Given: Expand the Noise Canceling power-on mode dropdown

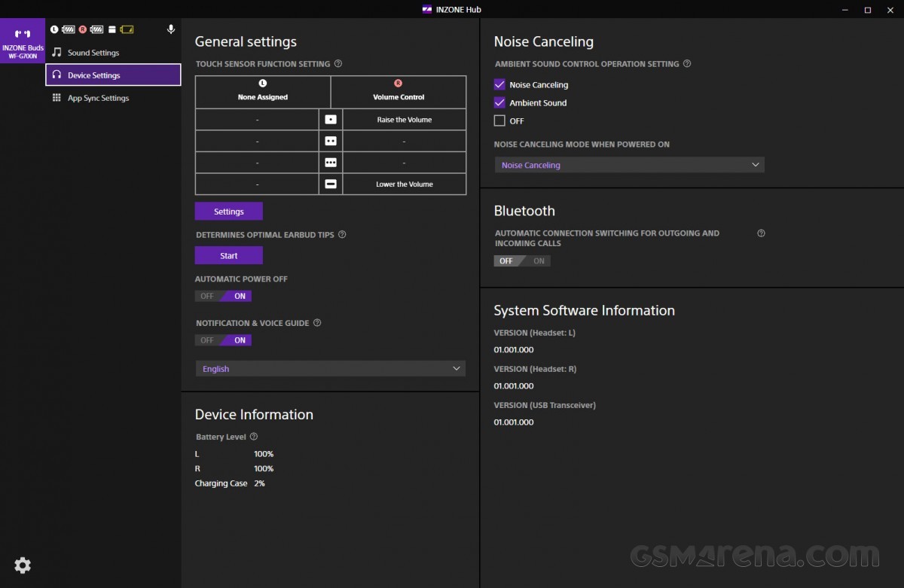Looking at the screenshot, I should 629,165.
